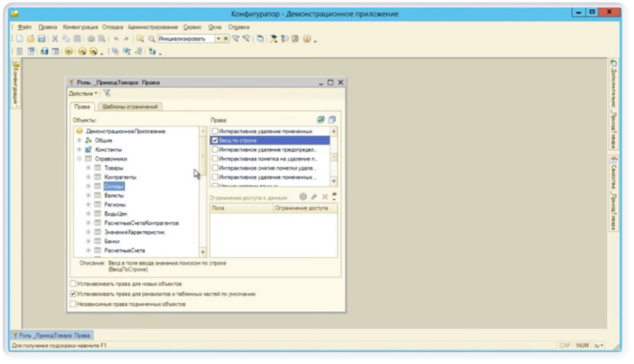Click the orange start debugging icon
This screenshot has width=634, height=364.
[x=69, y=51]
